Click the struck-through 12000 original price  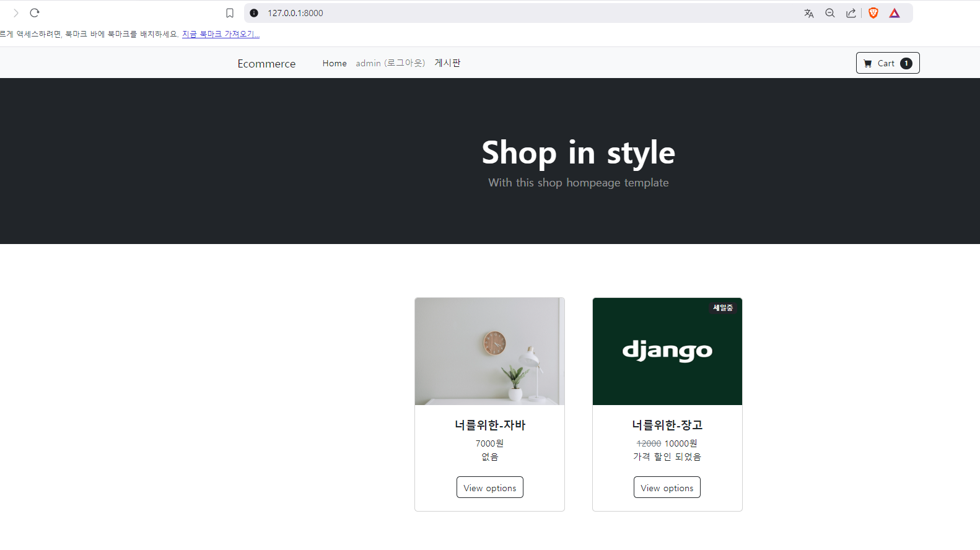click(649, 443)
